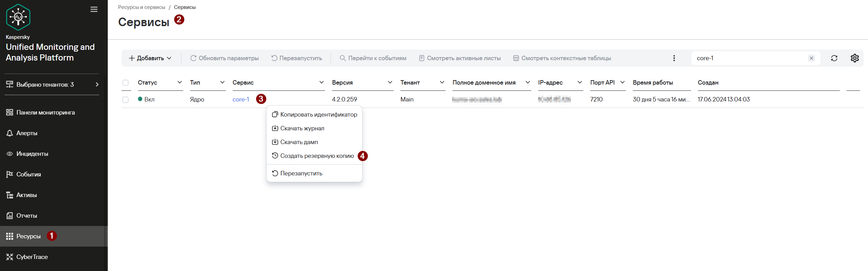Choose Перезапустить in the context menu
The width and height of the screenshot is (868, 271).
[314, 173]
